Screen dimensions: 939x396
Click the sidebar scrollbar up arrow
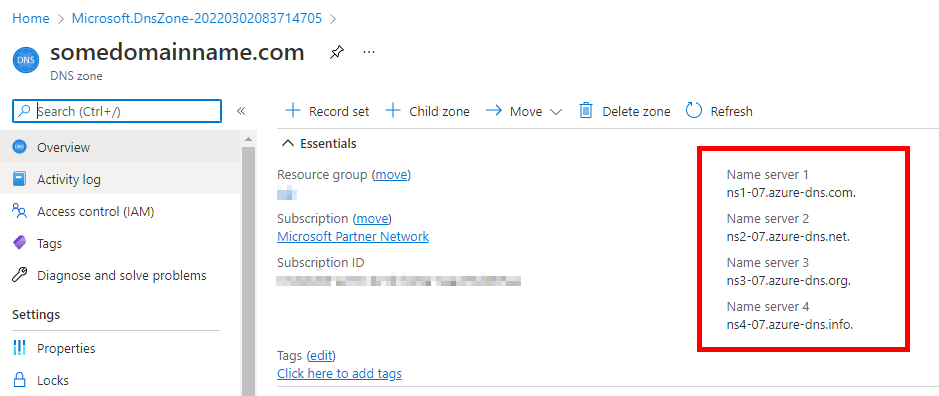click(x=249, y=140)
